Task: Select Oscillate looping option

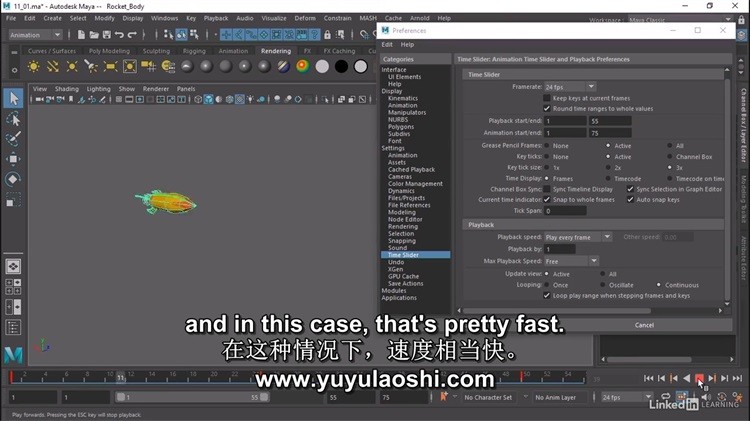Action: pyautogui.click(x=603, y=285)
